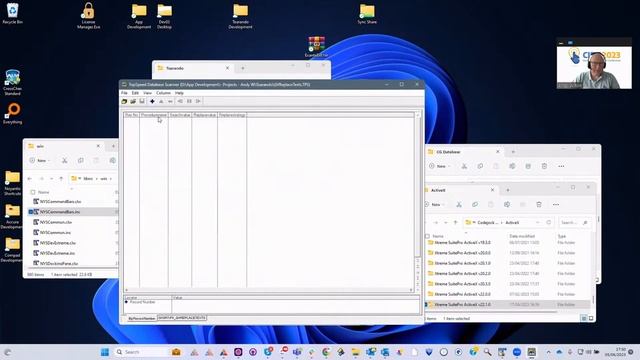Tick the select-all checkbox in win folder header
Image resolution: width=640 pixels, height=360 pixels.
pos(33,192)
